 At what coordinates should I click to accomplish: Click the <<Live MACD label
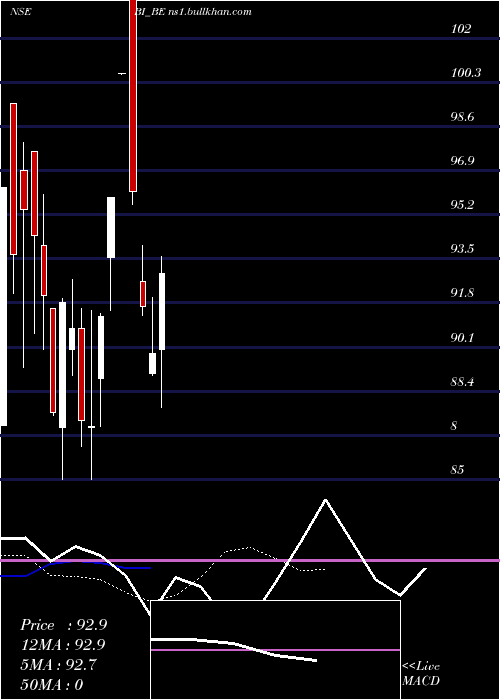421,673
